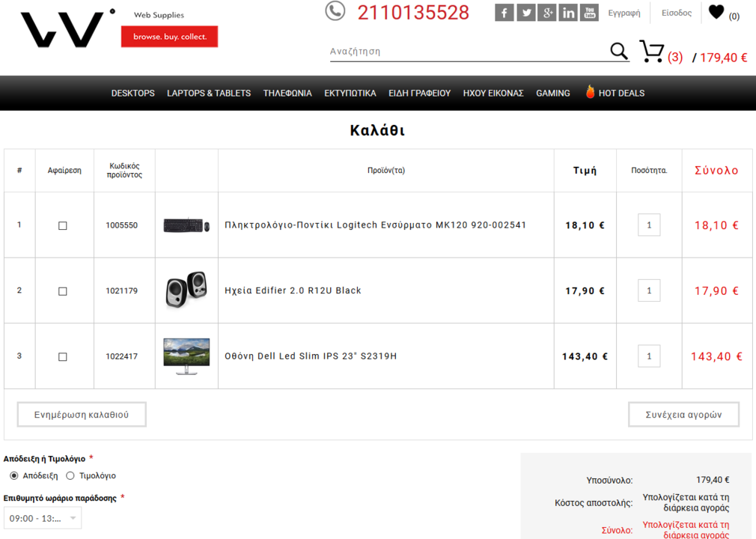Open the shopping cart icon
756x539 pixels.
pyautogui.click(x=651, y=51)
